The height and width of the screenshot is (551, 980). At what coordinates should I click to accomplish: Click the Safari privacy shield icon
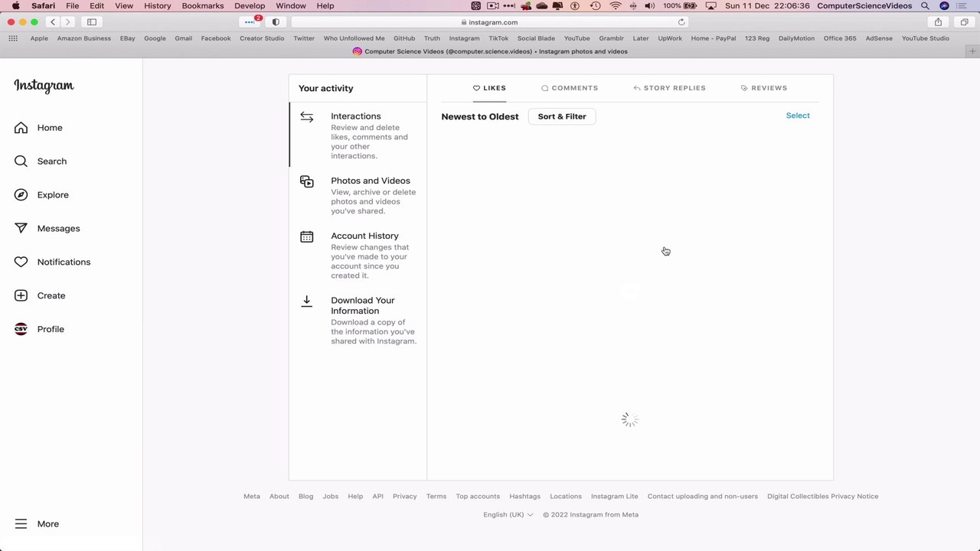[x=276, y=22]
